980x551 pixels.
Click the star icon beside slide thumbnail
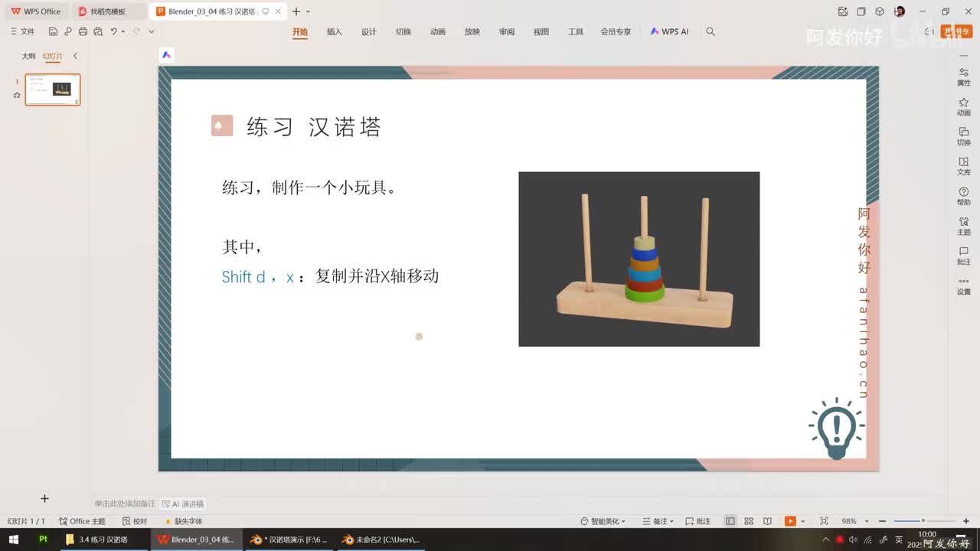(x=17, y=95)
